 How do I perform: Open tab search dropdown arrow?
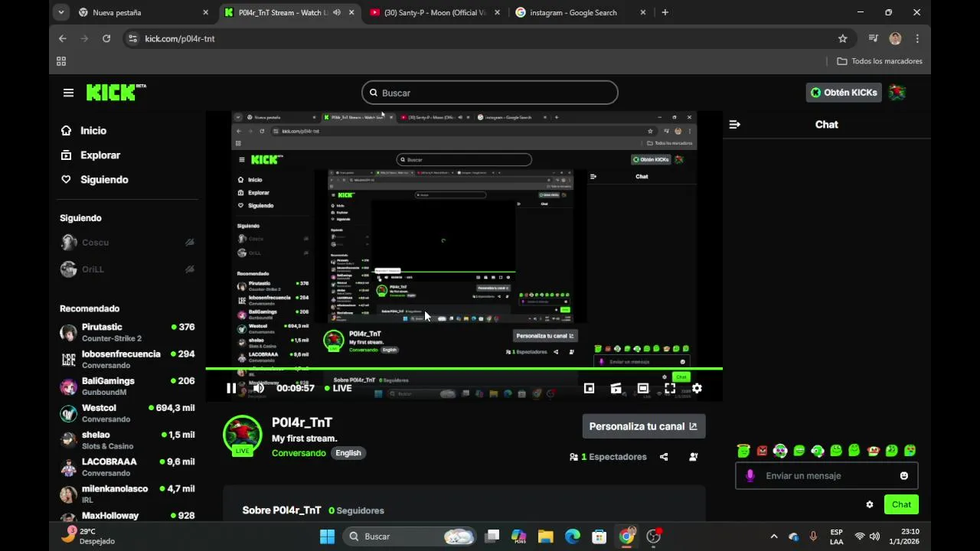click(x=61, y=12)
